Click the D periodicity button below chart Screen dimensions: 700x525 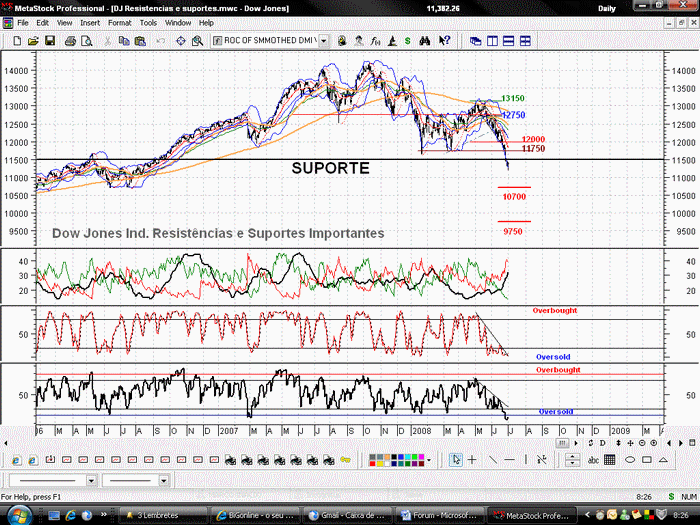click(602, 443)
